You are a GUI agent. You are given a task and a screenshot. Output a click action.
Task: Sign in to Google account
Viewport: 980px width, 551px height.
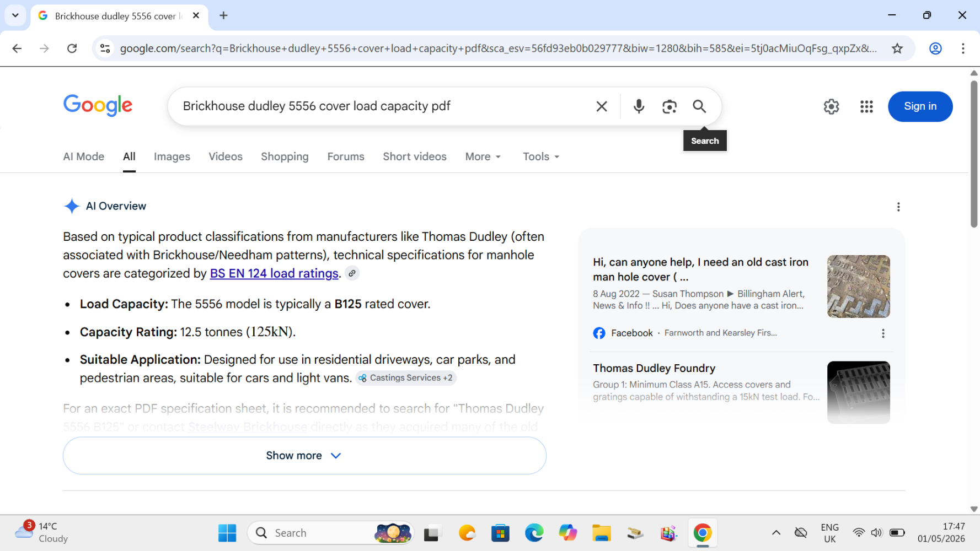pyautogui.click(x=920, y=106)
